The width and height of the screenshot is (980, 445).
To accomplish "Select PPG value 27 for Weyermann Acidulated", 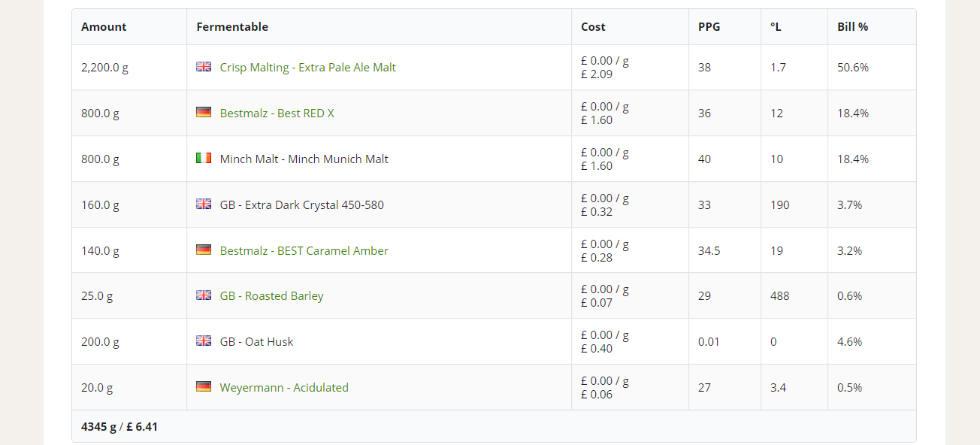I will (x=704, y=387).
